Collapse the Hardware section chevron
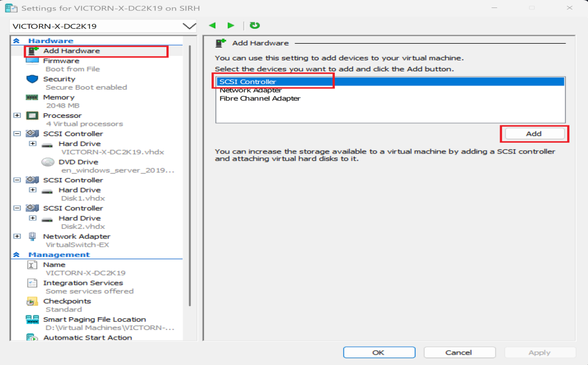The image size is (588, 365). click(17, 41)
